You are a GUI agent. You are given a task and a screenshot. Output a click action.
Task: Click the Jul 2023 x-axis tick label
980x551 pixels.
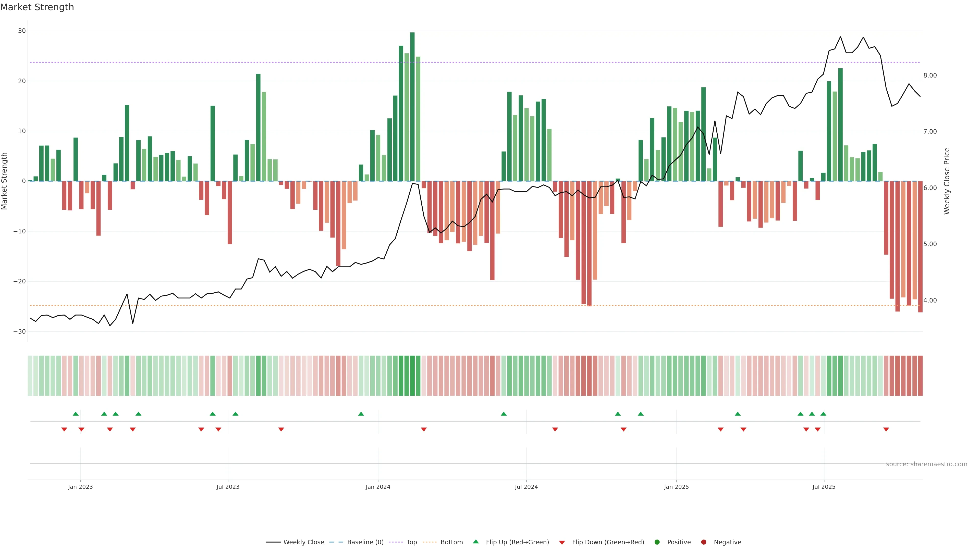tap(228, 487)
